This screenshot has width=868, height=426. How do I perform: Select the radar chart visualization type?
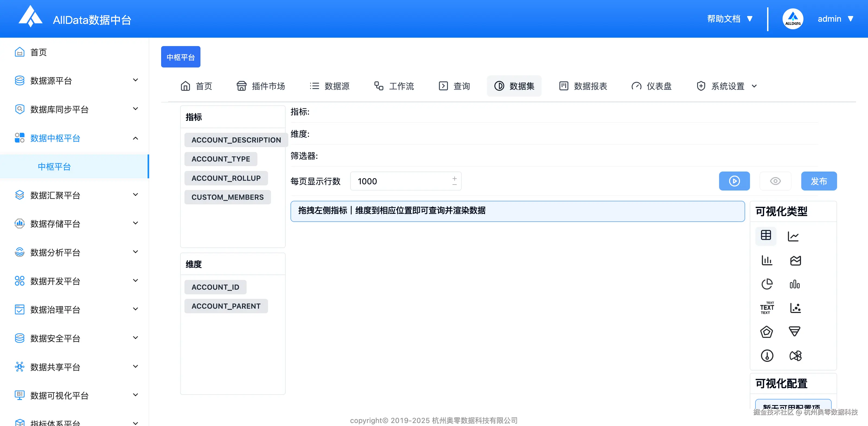pos(767,332)
